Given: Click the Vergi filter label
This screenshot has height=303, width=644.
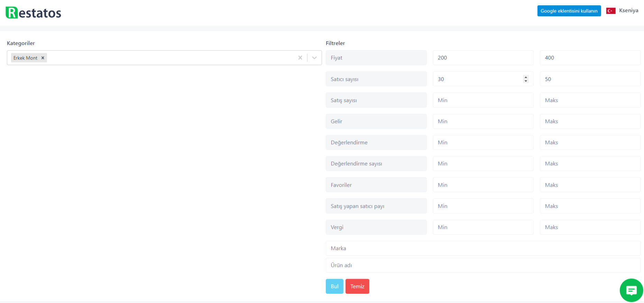Looking at the screenshot, I should 376,227.
